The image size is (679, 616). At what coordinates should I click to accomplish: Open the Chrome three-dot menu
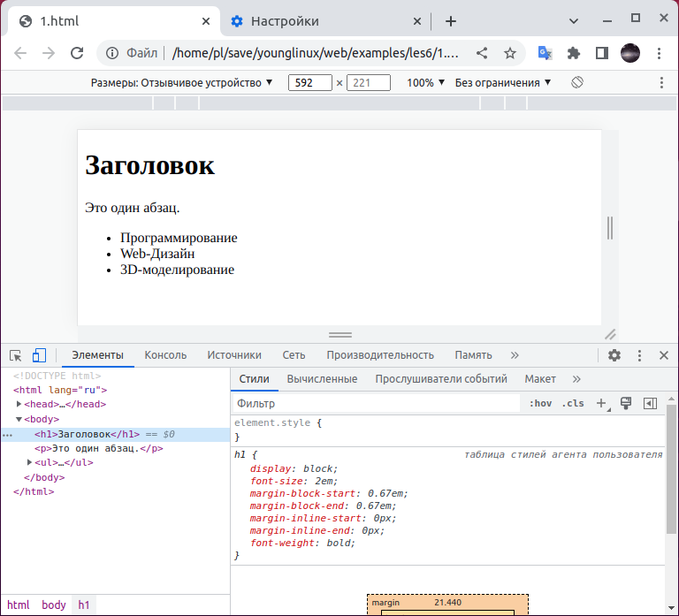coord(659,53)
